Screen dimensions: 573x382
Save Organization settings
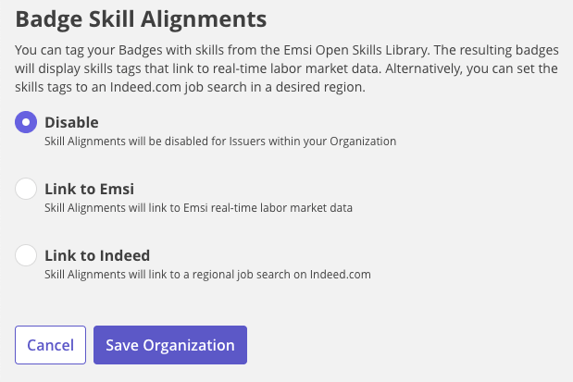coord(170,345)
